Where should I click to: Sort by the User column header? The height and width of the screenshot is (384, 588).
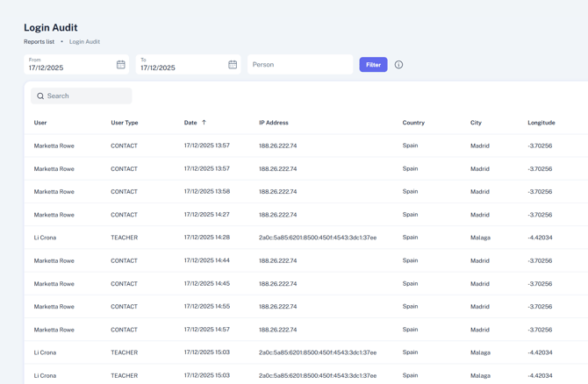(40, 123)
